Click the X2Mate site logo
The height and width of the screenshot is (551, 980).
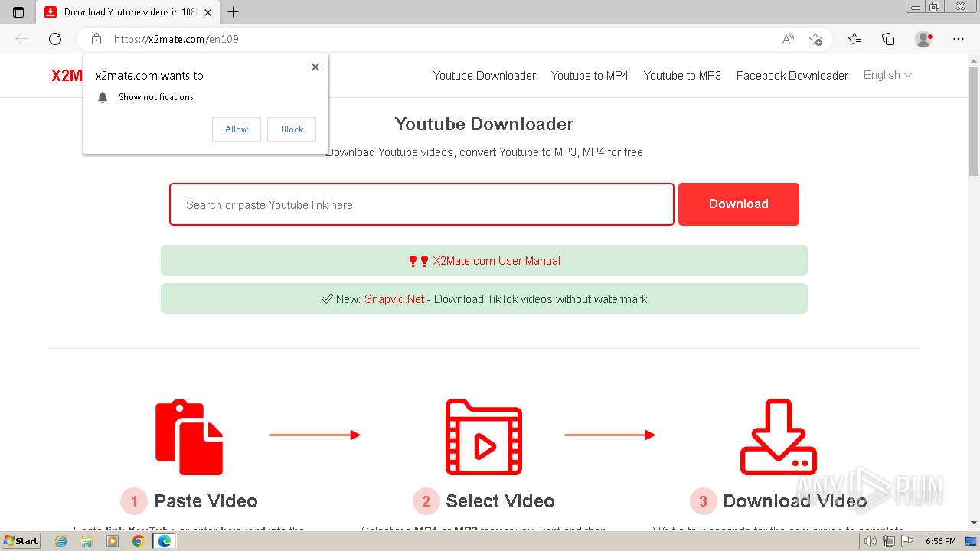[67, 76]
